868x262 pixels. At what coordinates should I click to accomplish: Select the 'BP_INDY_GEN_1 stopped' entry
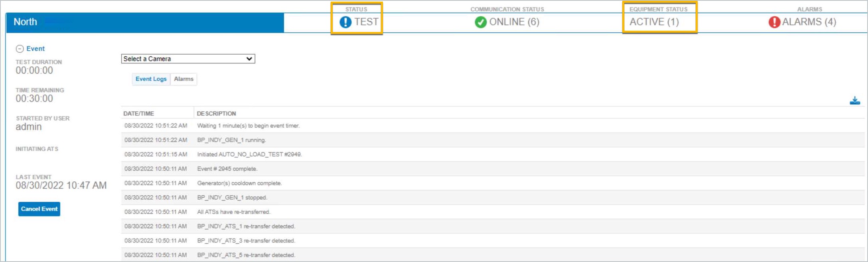tap(493, 197)
